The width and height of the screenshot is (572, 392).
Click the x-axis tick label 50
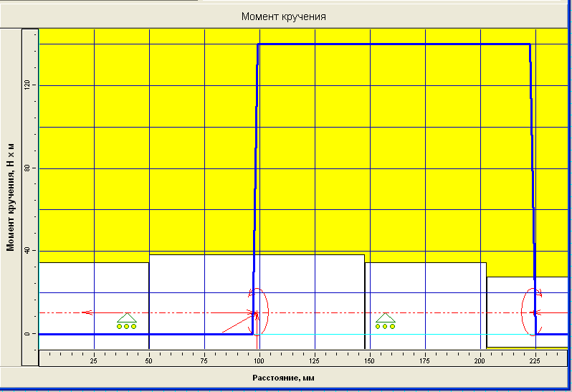[x=148, y=361]
